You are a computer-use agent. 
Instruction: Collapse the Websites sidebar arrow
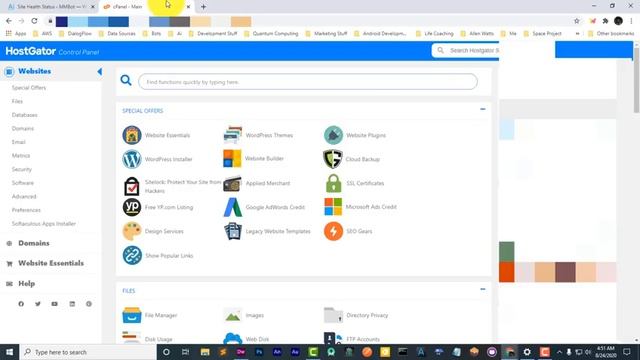(99, 71)
